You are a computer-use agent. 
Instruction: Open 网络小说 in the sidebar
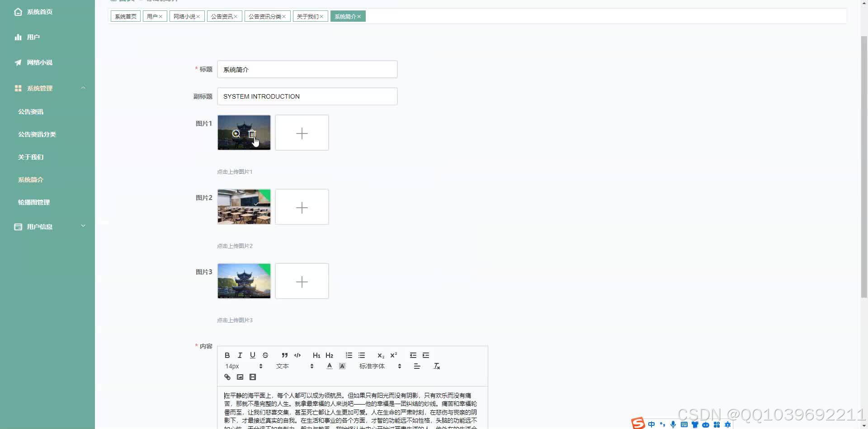point(47,62)
